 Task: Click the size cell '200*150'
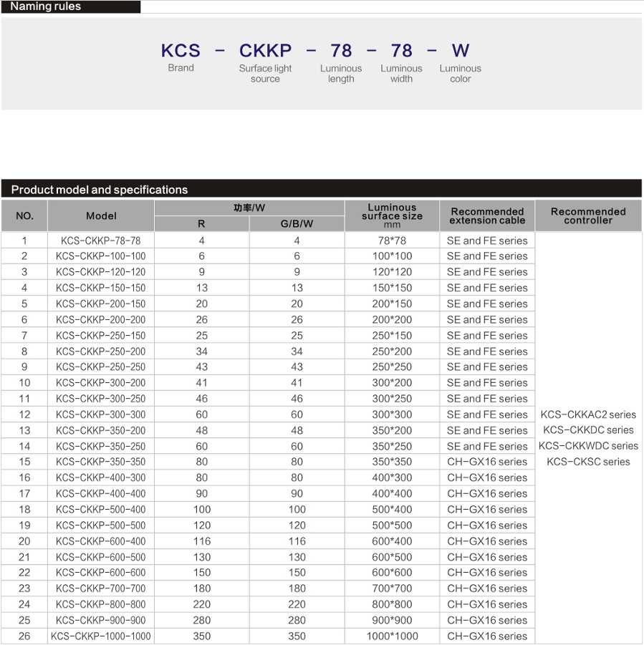[392, 304]
